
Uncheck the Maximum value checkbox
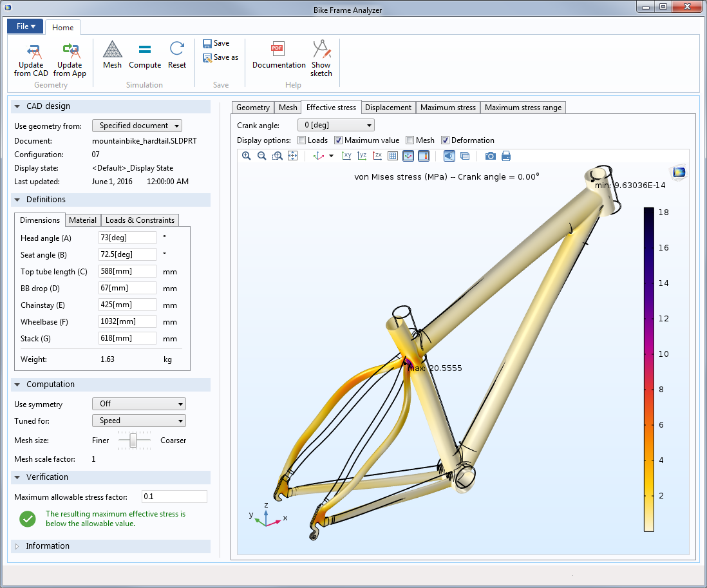(339, 140)
